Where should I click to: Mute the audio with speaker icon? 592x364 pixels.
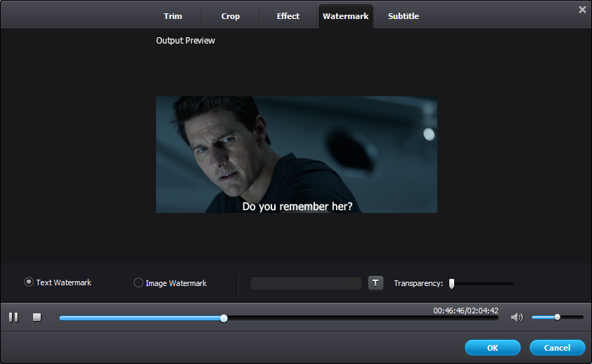point(517,318)
